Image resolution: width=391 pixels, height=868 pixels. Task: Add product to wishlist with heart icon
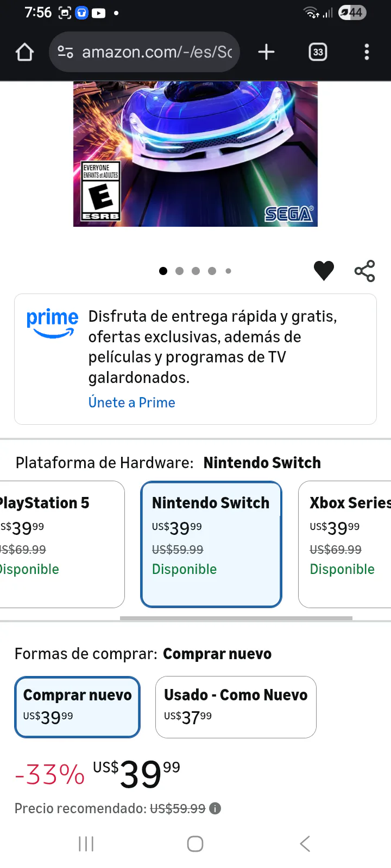324,271
